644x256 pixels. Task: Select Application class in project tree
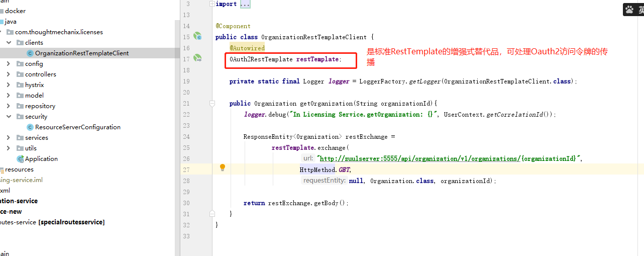tap(41, 159)
